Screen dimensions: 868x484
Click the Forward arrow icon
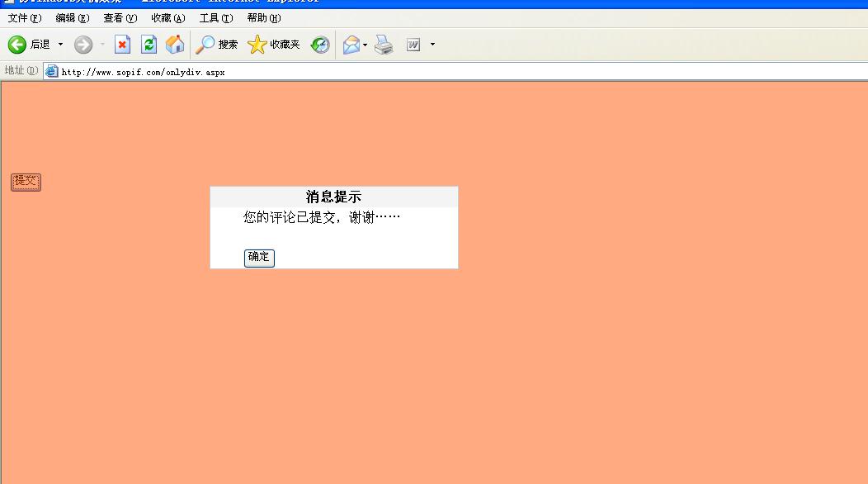[83, 45]
